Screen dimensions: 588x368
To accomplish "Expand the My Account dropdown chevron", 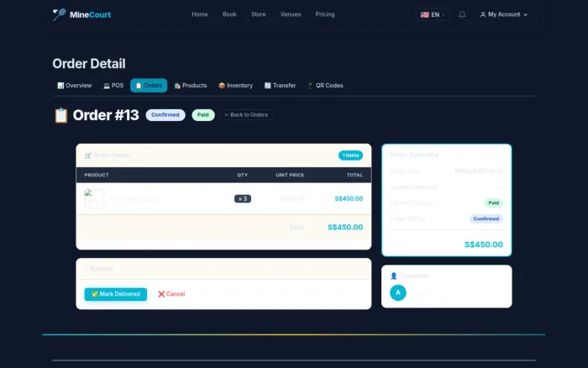I will click(525, 14).
